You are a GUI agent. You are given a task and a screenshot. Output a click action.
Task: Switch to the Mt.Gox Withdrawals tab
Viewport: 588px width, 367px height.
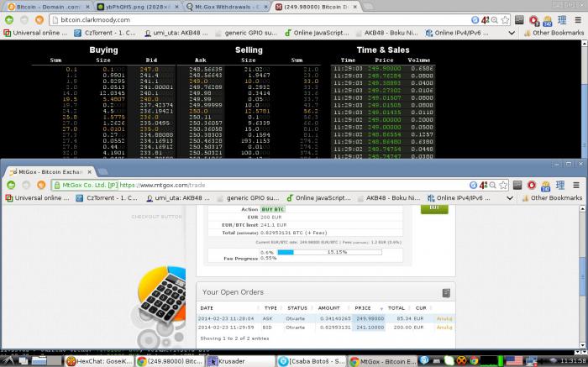click(x=227, y=7)
